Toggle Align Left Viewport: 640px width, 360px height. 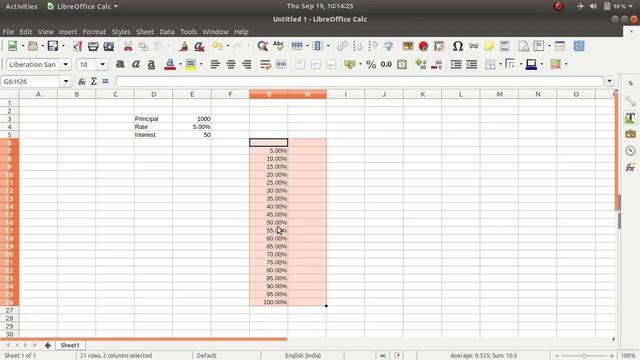click(x=215, y=64)
